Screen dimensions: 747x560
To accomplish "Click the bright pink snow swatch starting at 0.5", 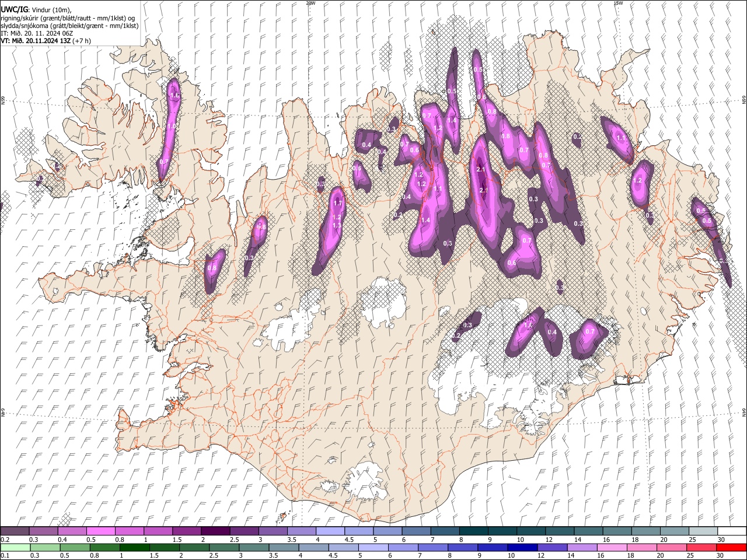I will [101, 531].
